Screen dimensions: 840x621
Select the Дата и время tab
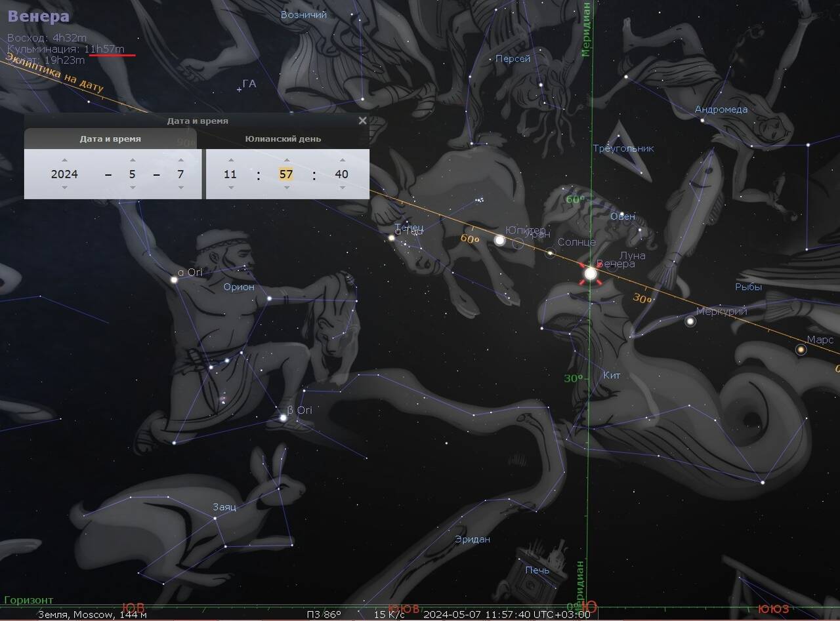click(x=110, y=139)
